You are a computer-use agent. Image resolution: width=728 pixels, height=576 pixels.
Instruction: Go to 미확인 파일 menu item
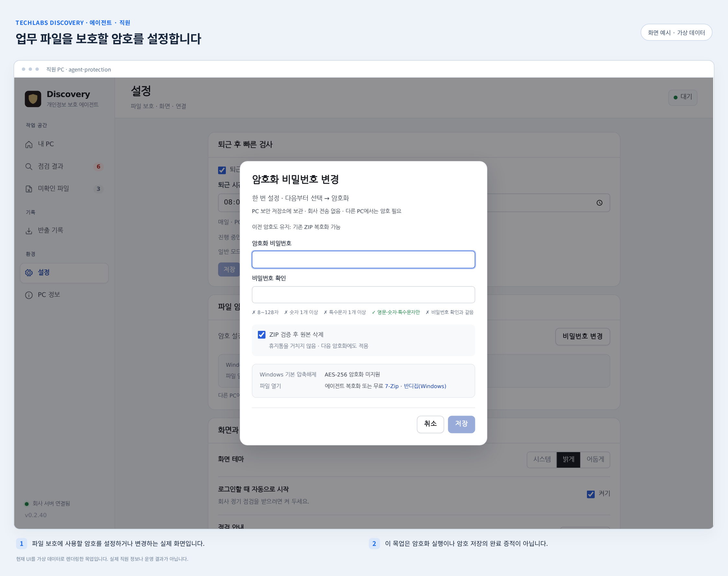pyautogui.click(x=64, y=189)
